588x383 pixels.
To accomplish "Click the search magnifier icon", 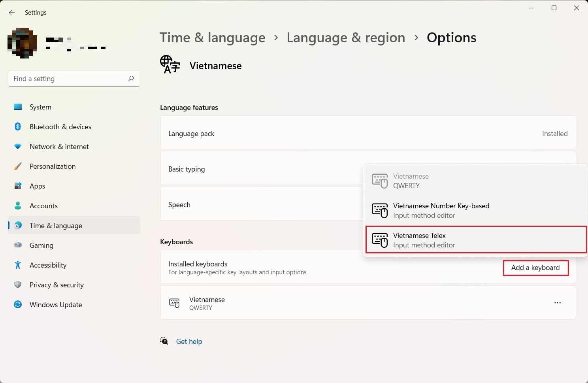I will coord(131,78).
